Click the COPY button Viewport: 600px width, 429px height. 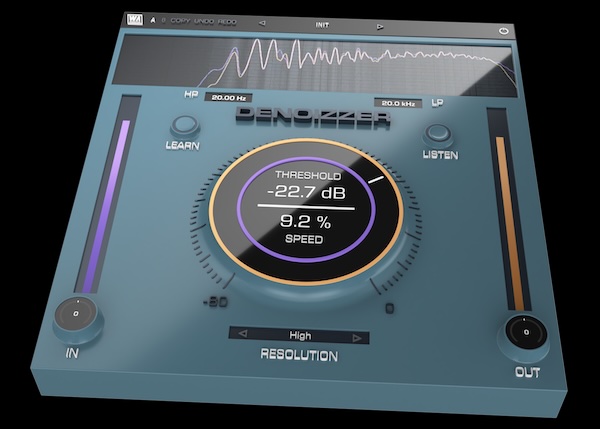point(180,21)
